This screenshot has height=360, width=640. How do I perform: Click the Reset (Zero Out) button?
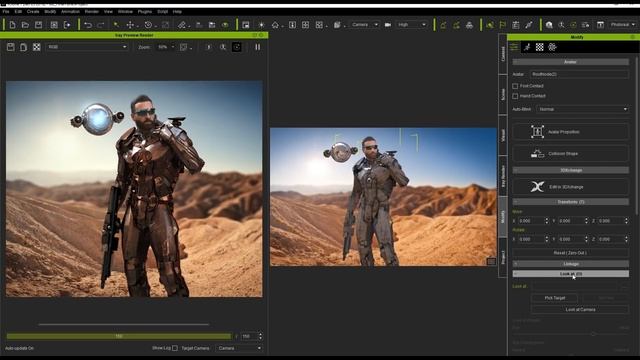pos(571,253)
